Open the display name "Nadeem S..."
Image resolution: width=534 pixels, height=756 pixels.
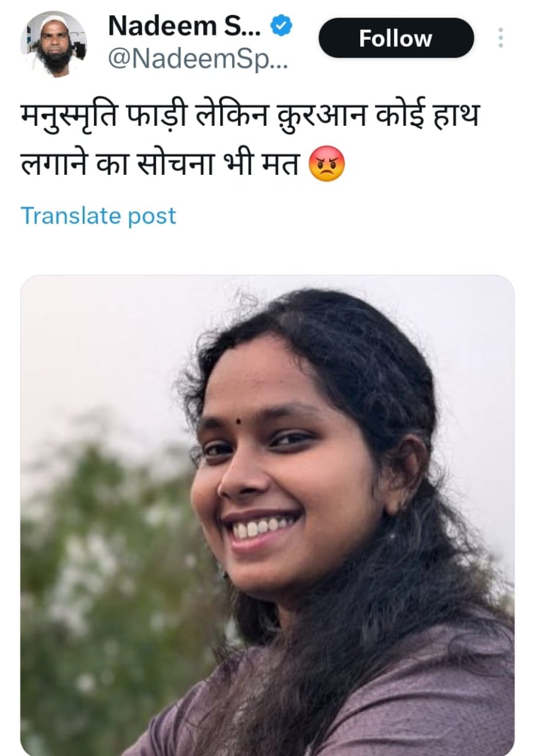click(x=185, y=26)
